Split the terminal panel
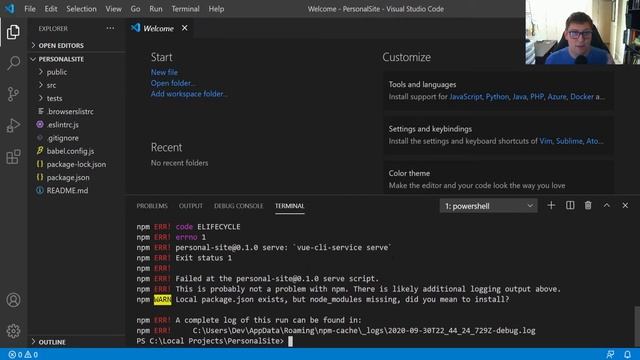The image size is (640, 360). tap(570, 205)
